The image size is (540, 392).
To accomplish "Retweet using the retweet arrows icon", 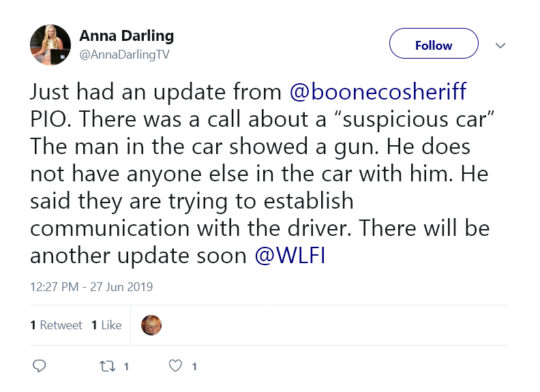I will click(108, 366).
